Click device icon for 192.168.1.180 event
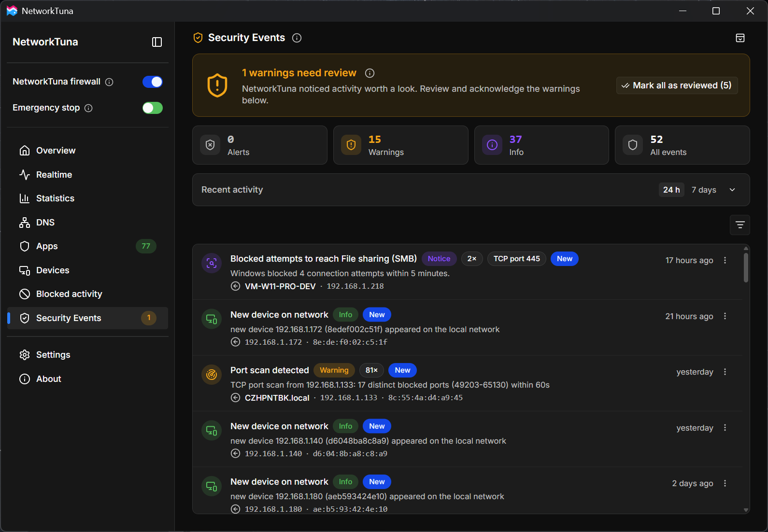This screenshot has width=768, height=532. pyautogui.click(x=212, y=486)
